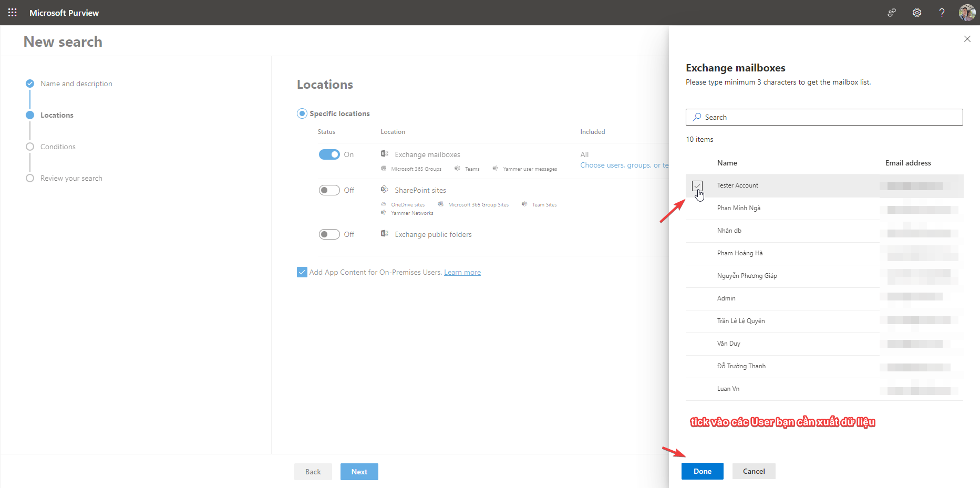
Task: Close the Exchange mailboxes panel
Action: point(967,39)
